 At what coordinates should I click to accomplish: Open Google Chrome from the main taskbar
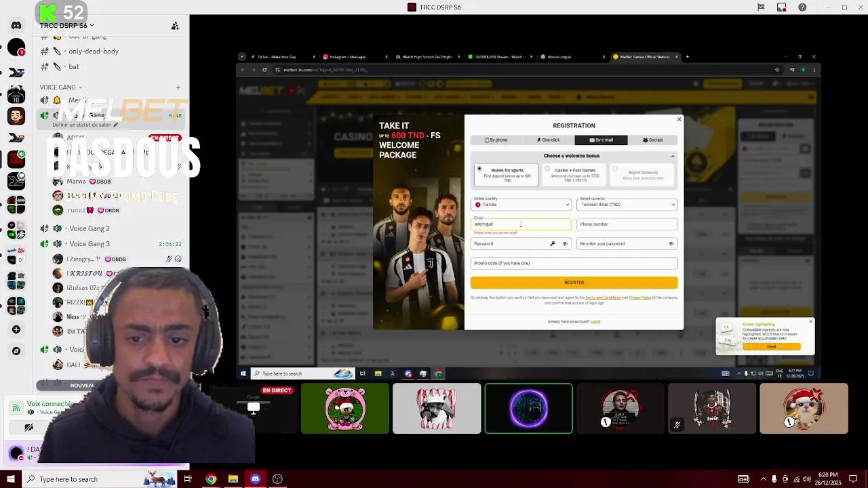[211, 479]
